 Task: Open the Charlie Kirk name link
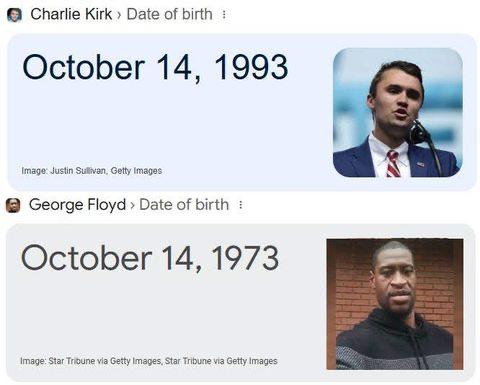pos(71,14)
